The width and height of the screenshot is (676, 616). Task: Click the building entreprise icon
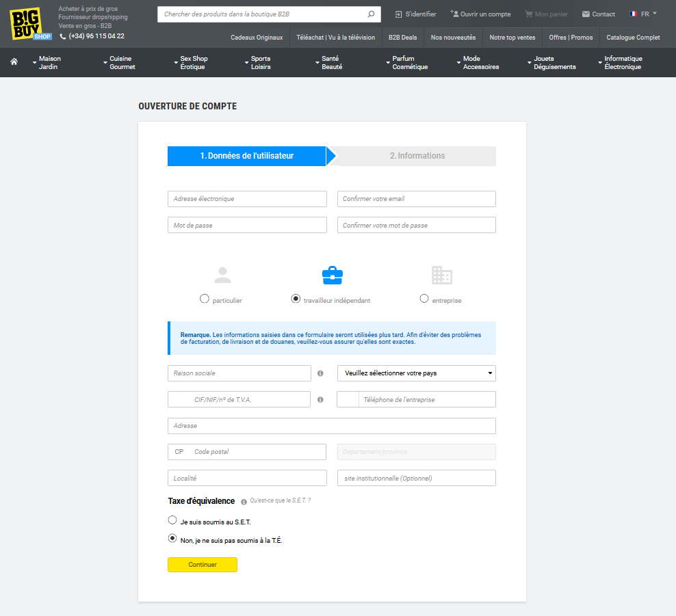pos(442,276)
